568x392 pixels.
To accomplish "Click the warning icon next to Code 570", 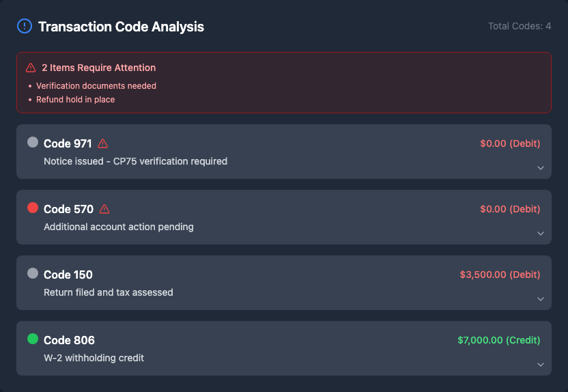I will coord(104,209).
